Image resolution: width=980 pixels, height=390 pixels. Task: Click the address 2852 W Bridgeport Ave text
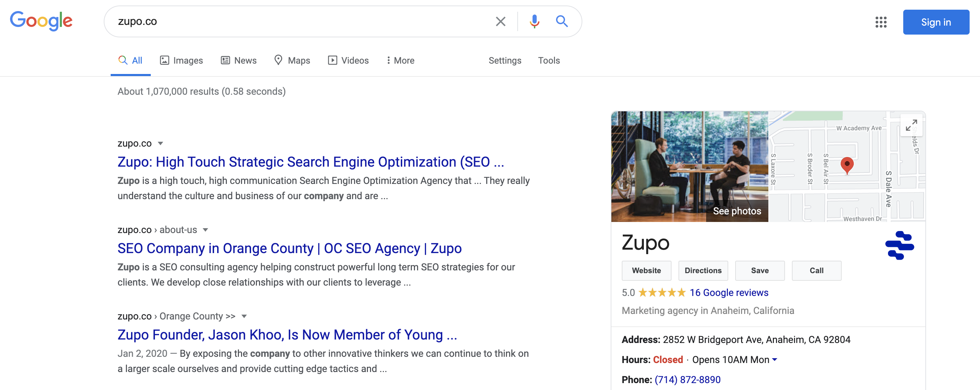pyautogui.click(x=756, y=340)
